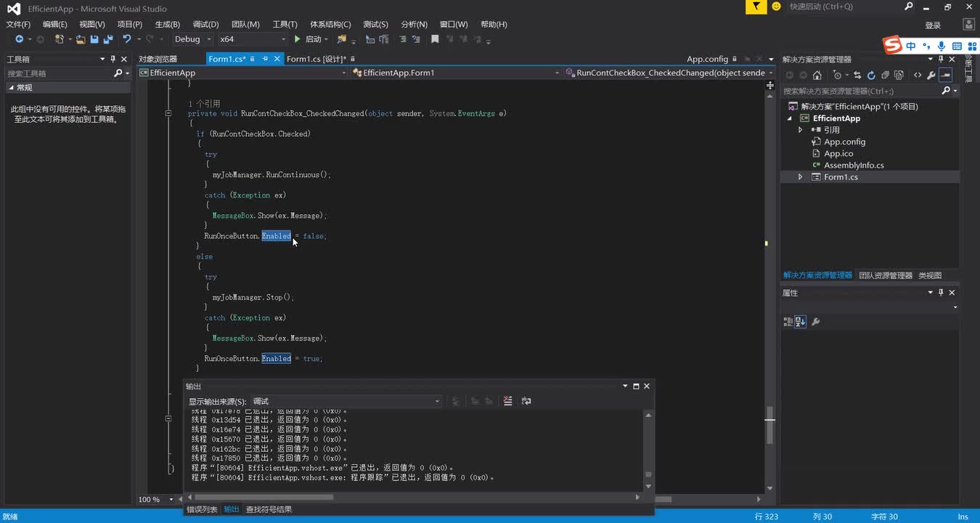Open the EfficientApp namespace dropdown
This screenshot has width=980, height=523.
243,73
